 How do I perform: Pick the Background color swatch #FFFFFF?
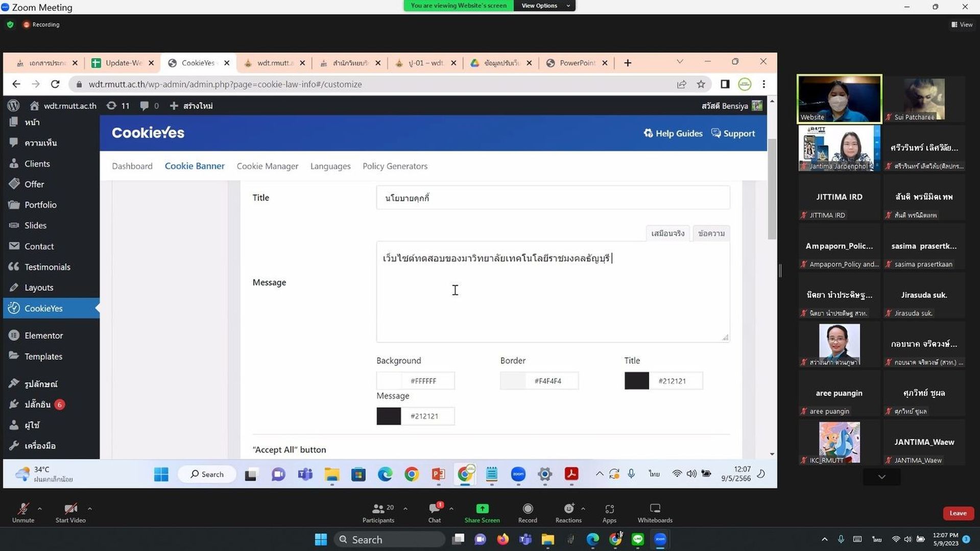tap(389, 381)
